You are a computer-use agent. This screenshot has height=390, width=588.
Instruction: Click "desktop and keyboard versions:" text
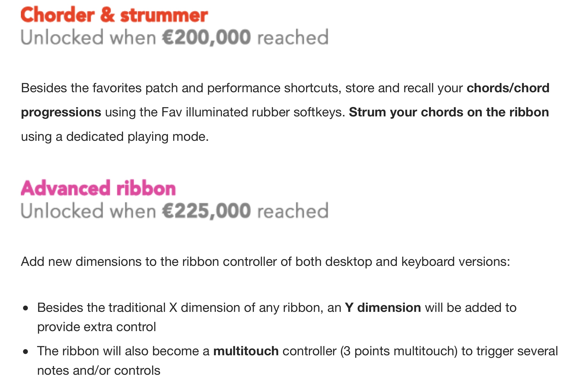pos(418,262)
